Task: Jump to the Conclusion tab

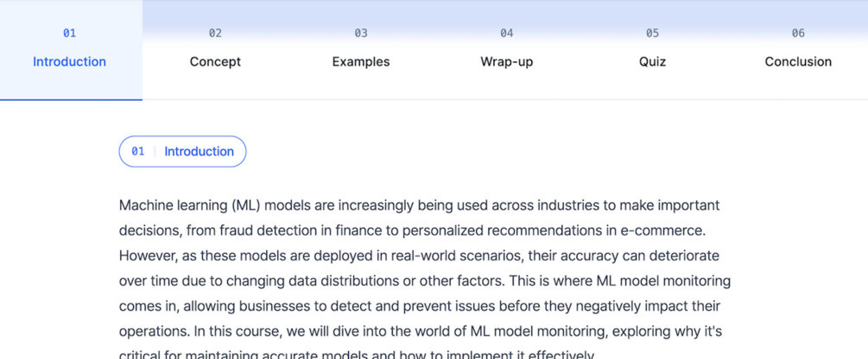Action: coord(798,61)
